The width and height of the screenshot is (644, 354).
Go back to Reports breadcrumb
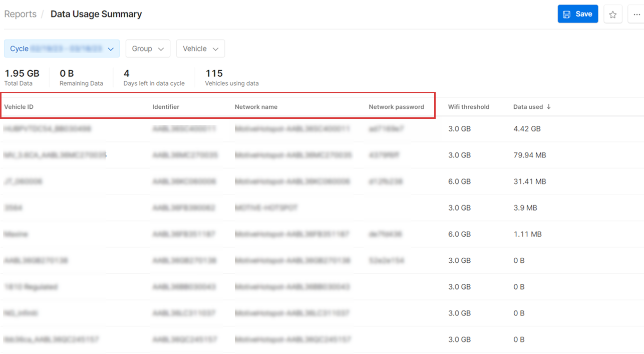(x=21, y=14)
